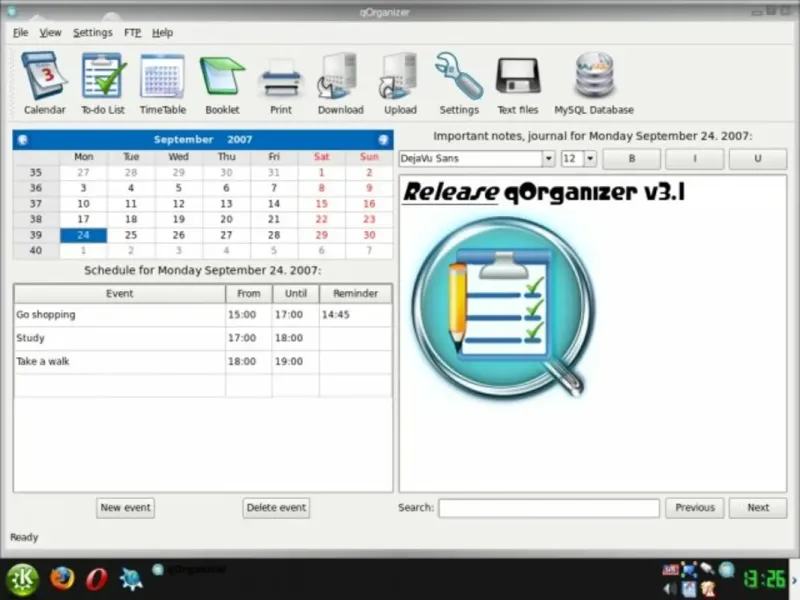
Task: Open the Calendar view
Action: 44,83
